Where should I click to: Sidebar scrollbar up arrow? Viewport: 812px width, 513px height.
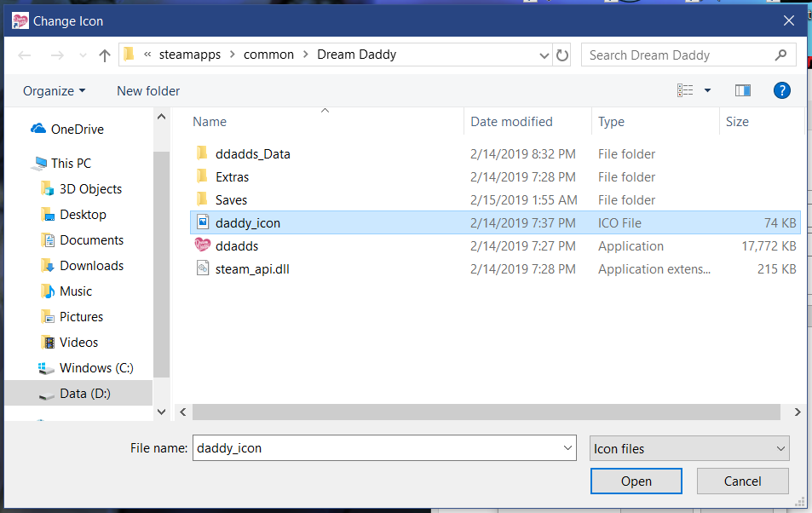point(162,117)
